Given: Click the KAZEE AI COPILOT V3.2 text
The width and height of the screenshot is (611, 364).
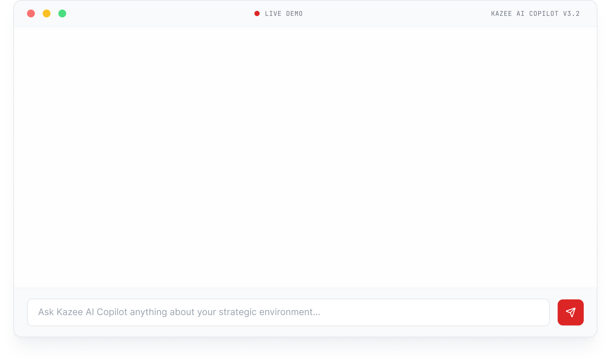Looking at the screenshot, I should click(535, 14).
